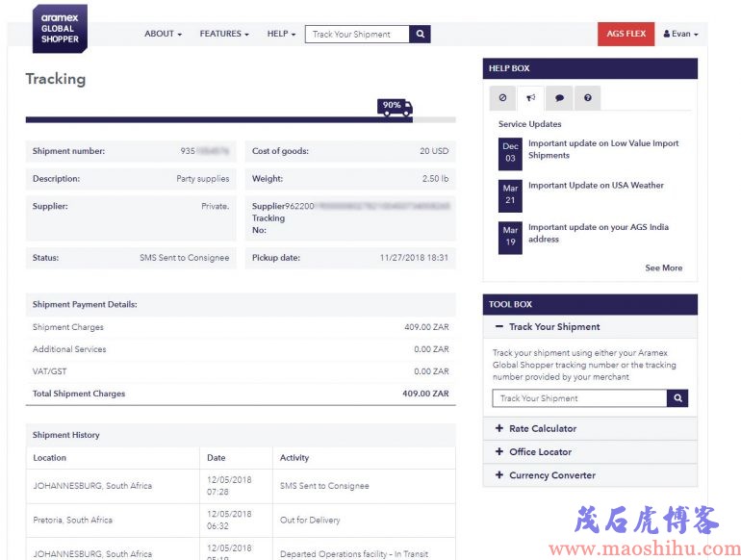Click the AGS FLEX button
Viewport: 741px width, 560px height.
pos(626,34)
